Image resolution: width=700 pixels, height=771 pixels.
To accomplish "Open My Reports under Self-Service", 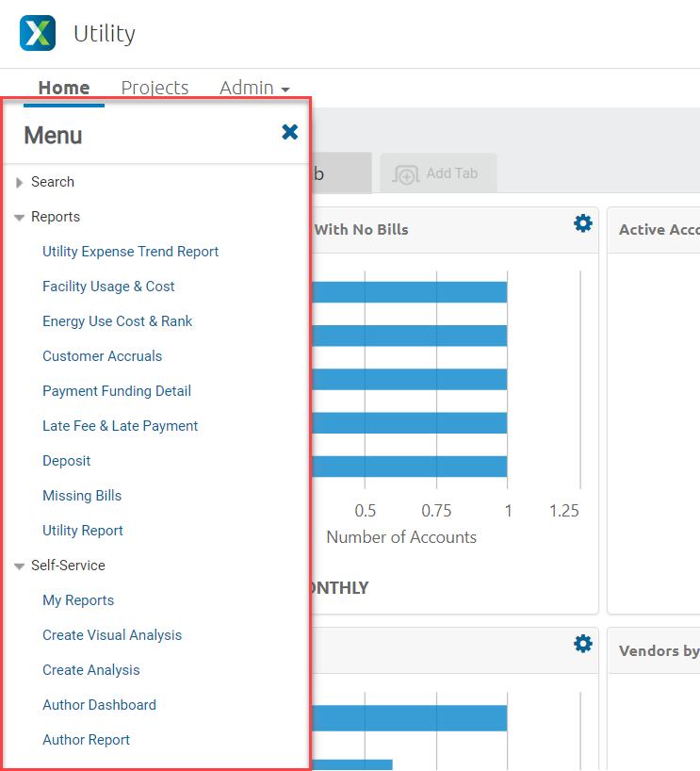I will (x=78, y=600).
